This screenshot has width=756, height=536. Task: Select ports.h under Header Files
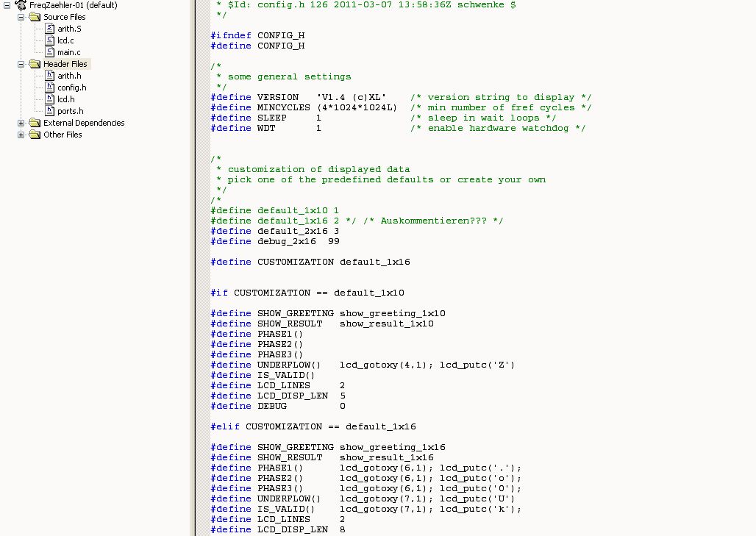[x=71, y=111]
